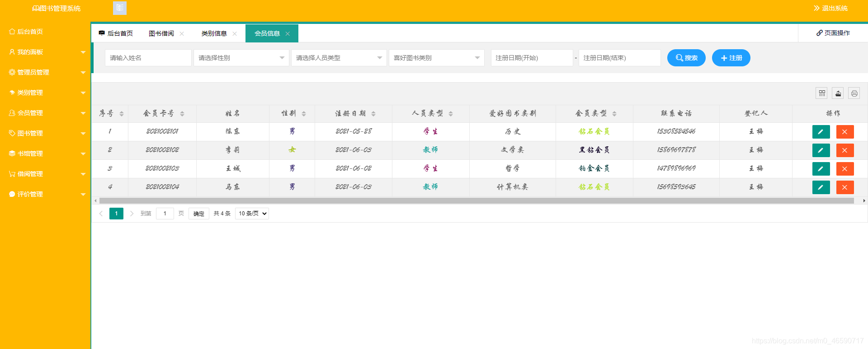Click 退出系统 to log out
868x349 pixels.
click(x=830, y=8)
